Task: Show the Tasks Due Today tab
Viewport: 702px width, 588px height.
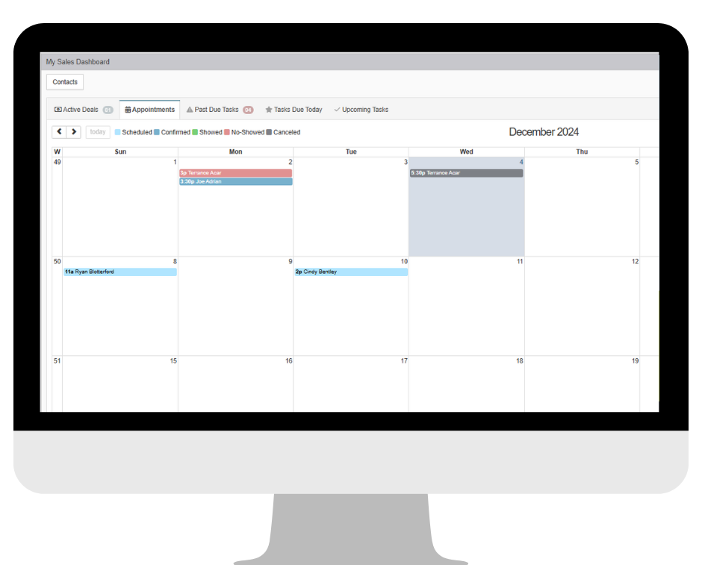Action: 293,110
